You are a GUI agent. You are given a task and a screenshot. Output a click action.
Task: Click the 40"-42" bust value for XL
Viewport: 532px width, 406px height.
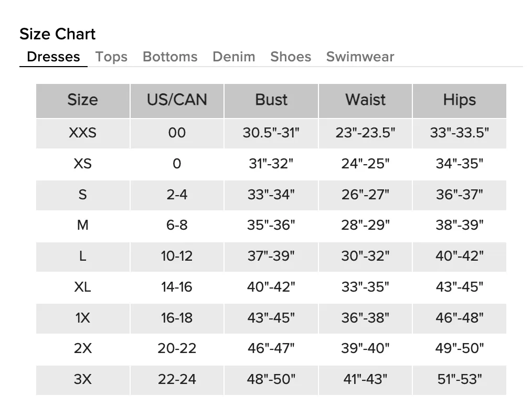(x=271, y=287)
